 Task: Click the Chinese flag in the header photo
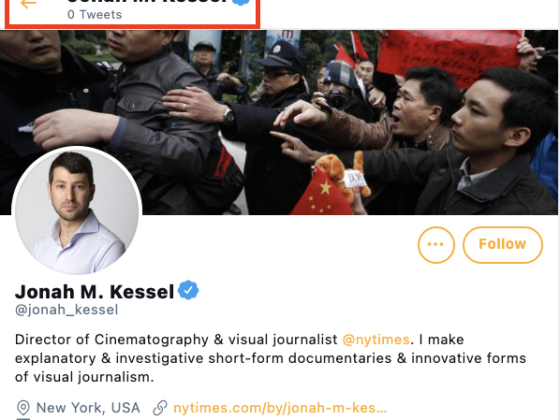tap(321, 195)
